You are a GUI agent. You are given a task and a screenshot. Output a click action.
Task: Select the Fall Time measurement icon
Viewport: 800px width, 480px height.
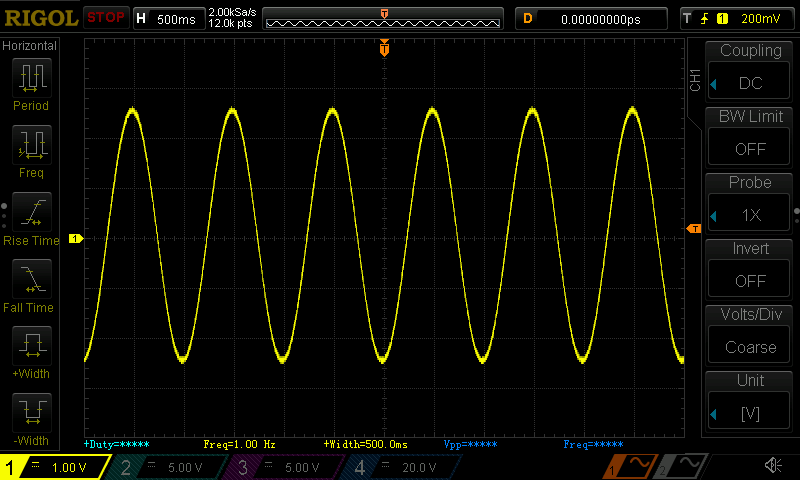click(32, 279)
